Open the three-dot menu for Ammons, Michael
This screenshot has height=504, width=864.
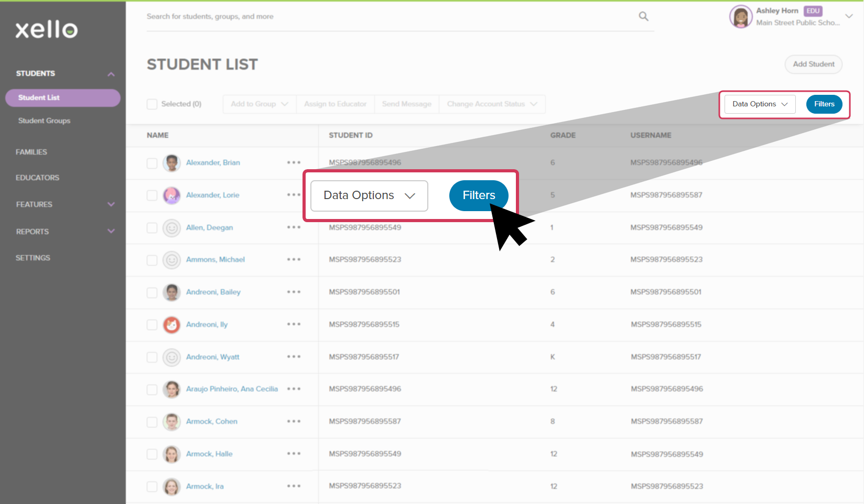click(294, 259)
